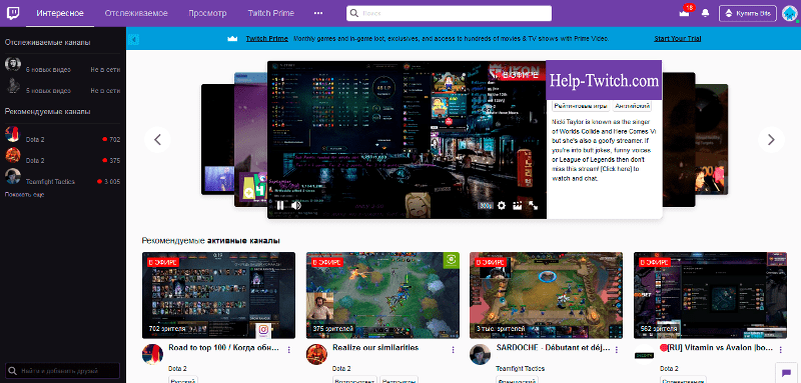The height and width of the screenshot is (383, 801).
Task: Click Road to top 100 stream title
Action: (224, 348)
